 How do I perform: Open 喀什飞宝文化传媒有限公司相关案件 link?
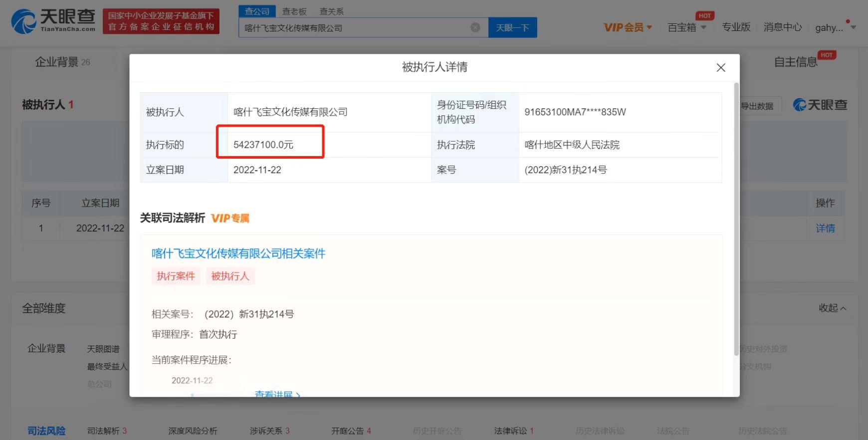pos(238,253)
